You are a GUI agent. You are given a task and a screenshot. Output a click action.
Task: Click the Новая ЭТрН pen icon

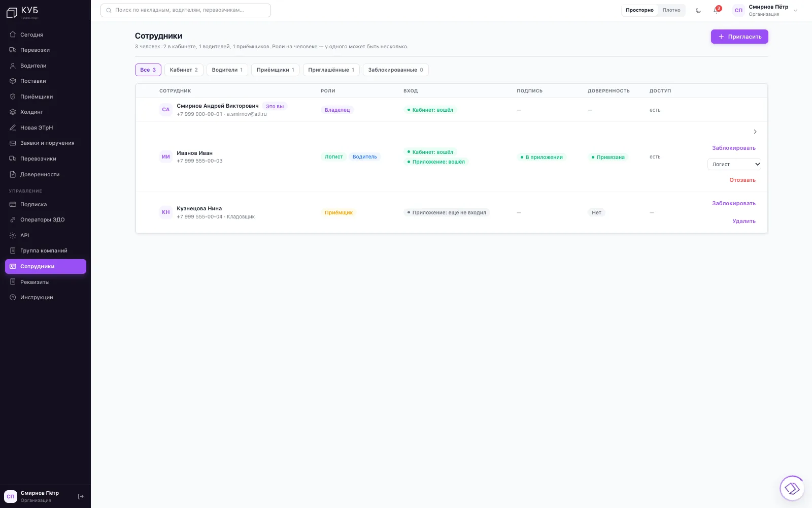point(13,128)
